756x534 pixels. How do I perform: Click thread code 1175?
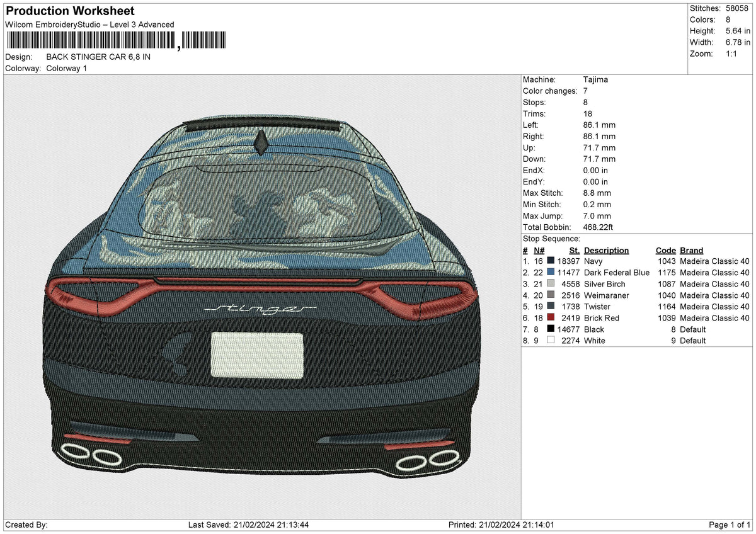coord(667,272)
